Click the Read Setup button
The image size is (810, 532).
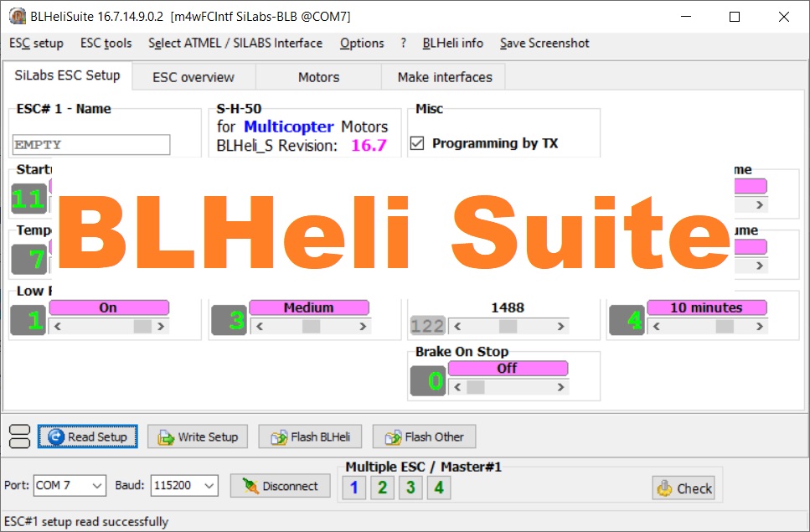87,436
